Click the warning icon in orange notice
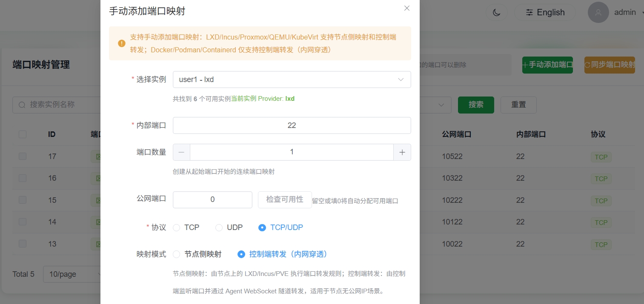Viewport: 644px width, 304px height. point(122,43)
